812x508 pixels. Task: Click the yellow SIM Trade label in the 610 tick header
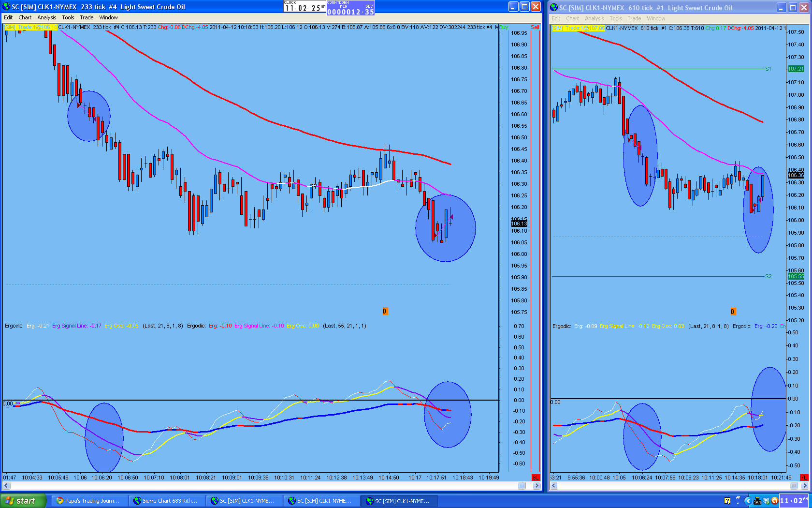(x=579, y=28)
